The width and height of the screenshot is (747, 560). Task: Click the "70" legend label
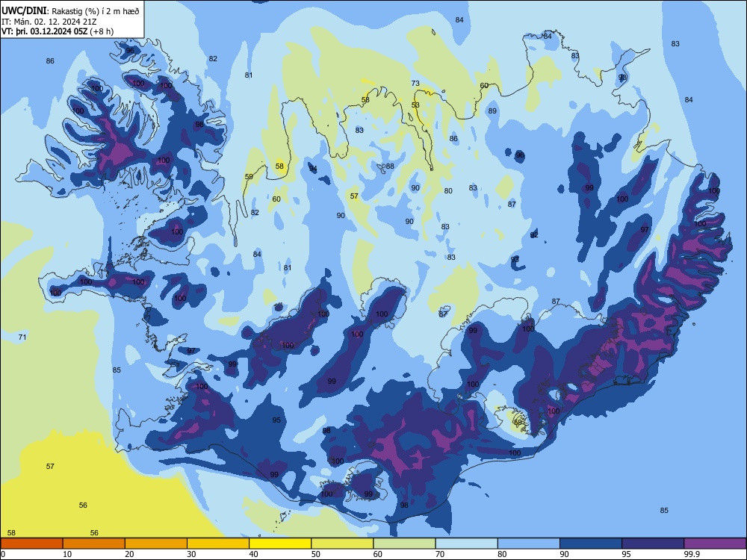point(440,554)
